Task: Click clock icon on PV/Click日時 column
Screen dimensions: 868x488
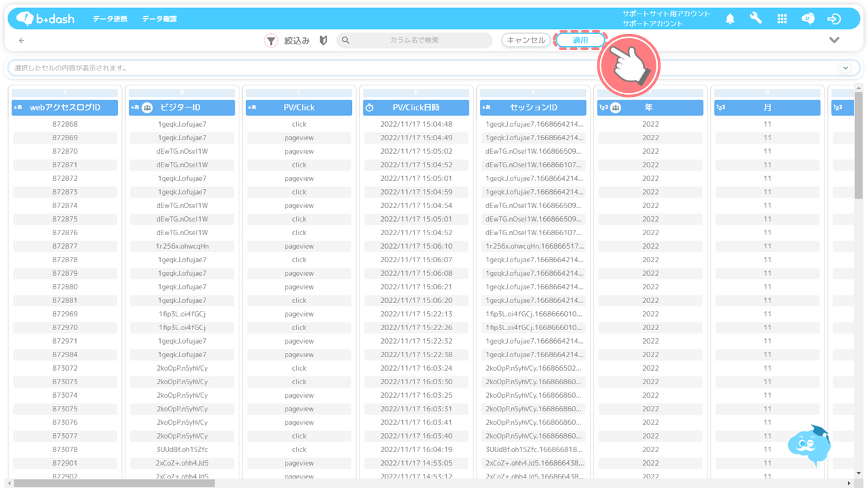Action: (370, 107)
